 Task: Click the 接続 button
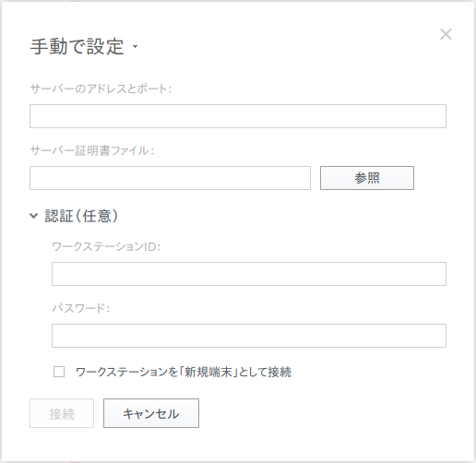point(62,413)
